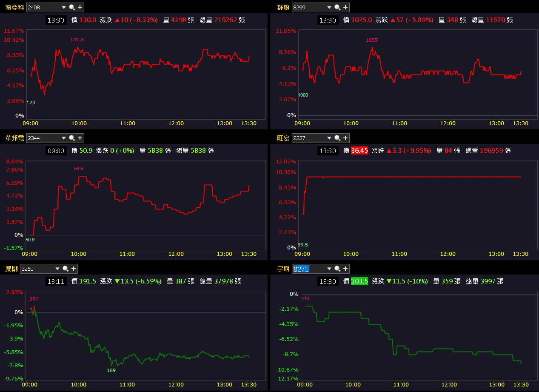Click search magnifier icon in 宇瞻 panel
Viewport: 539px width, 392px height.
pyautogui.click(x=337, y=269)
